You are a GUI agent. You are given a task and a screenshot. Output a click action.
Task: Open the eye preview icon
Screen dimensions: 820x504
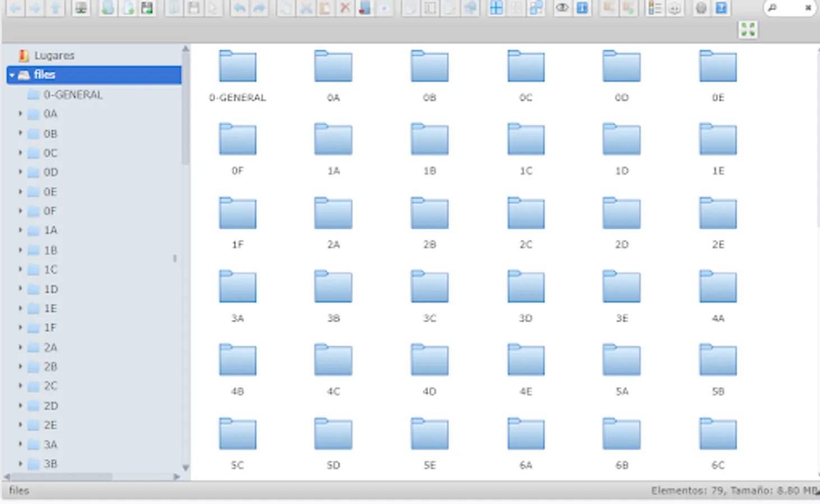coord(562,8)
